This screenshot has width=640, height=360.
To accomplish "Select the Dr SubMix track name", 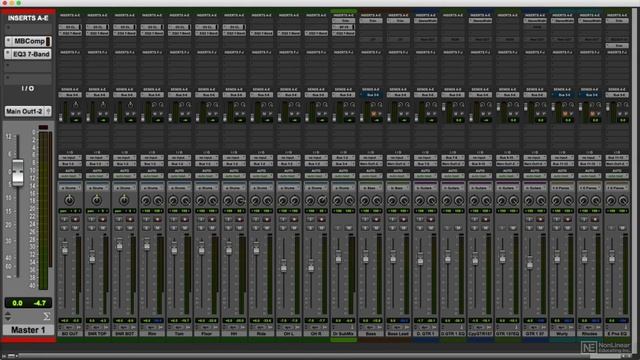I will click(343, 334).
